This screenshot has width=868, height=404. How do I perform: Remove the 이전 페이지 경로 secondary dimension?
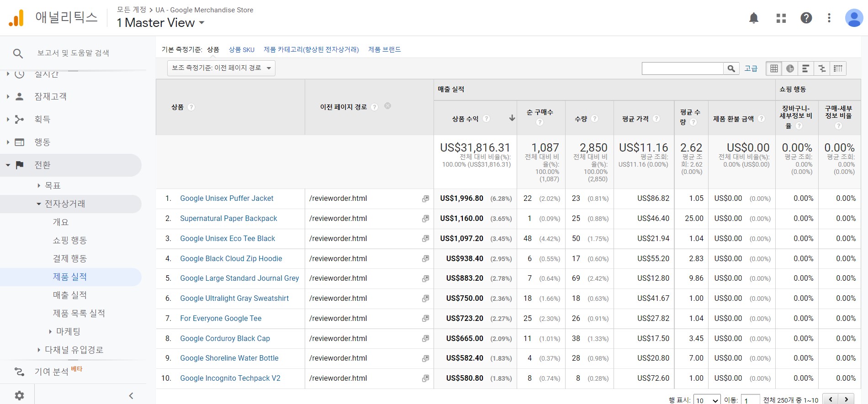(387, 106)
